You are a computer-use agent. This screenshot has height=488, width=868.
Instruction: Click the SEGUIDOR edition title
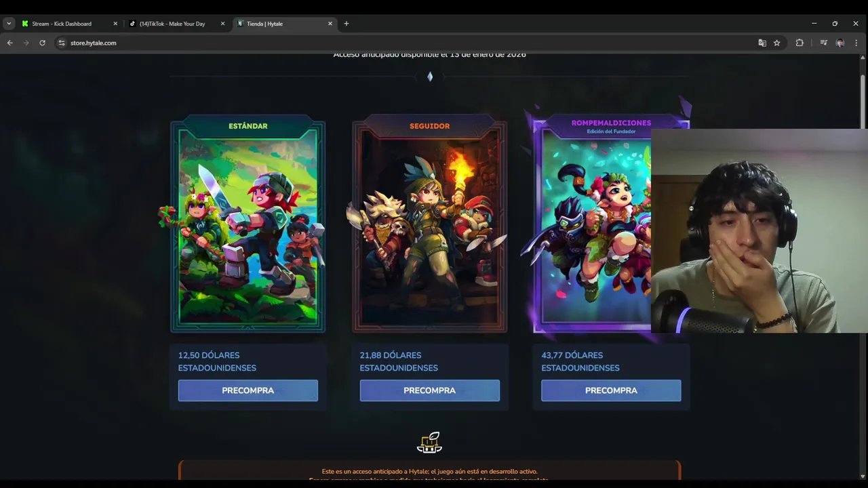coord(430,126)
